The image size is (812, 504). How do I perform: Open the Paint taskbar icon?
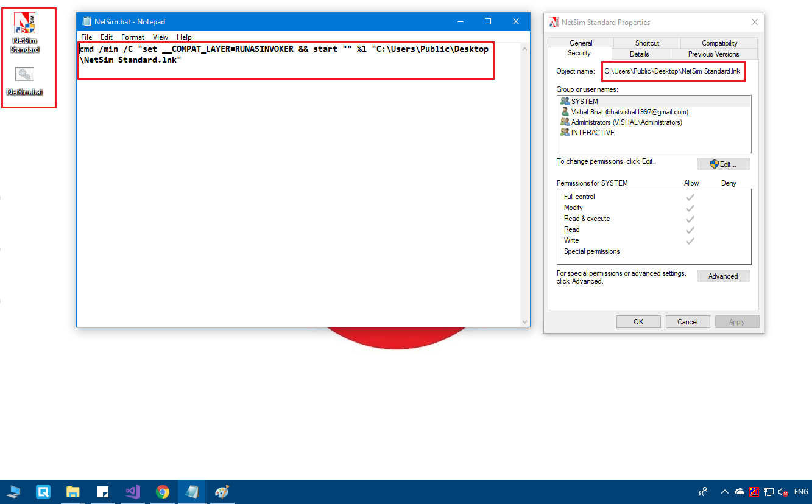(222, 492)
